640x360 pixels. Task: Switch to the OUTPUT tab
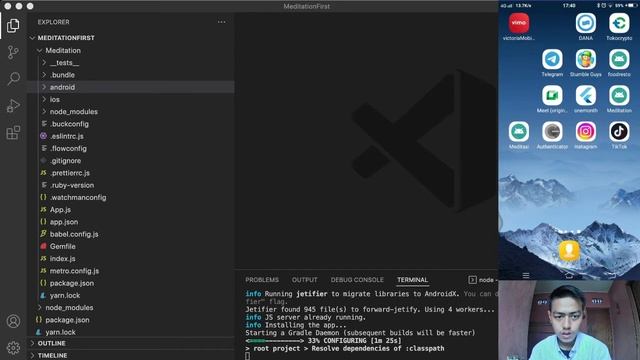tap(304, 280)
